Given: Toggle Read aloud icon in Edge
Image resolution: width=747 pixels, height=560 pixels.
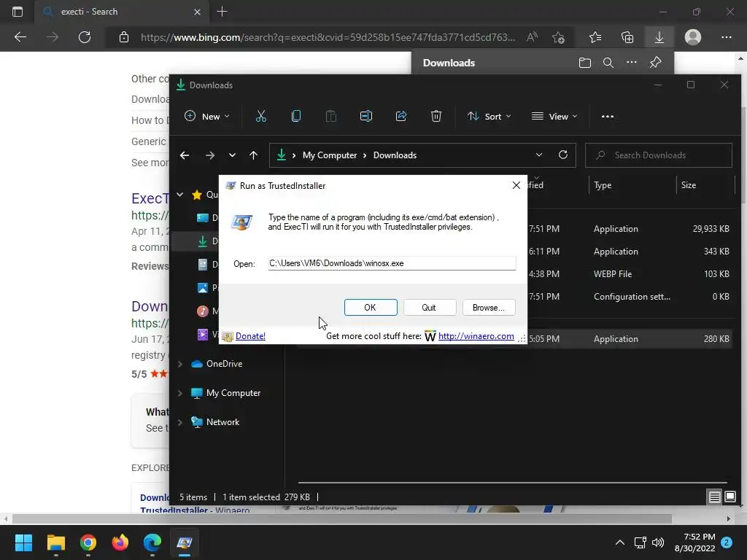Looking at the screenshot, I should (532, 37).
